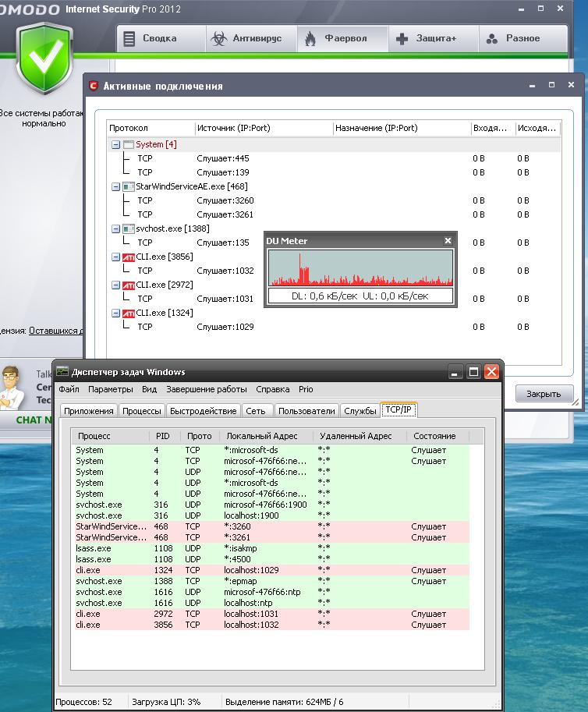Click the StarWindServiceAE.exe process icon
Image resolution: width=588 pixels, height=712 pixels.
coord(129,186)
